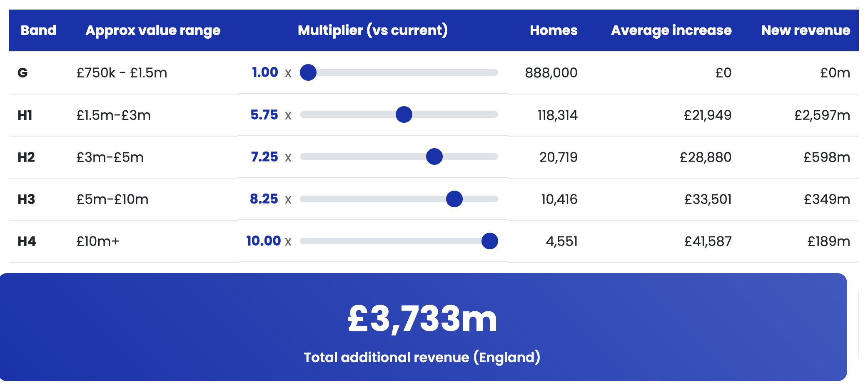Click the Multiplier (vs current) column header
868x390 pixels.
click(373, 30)
